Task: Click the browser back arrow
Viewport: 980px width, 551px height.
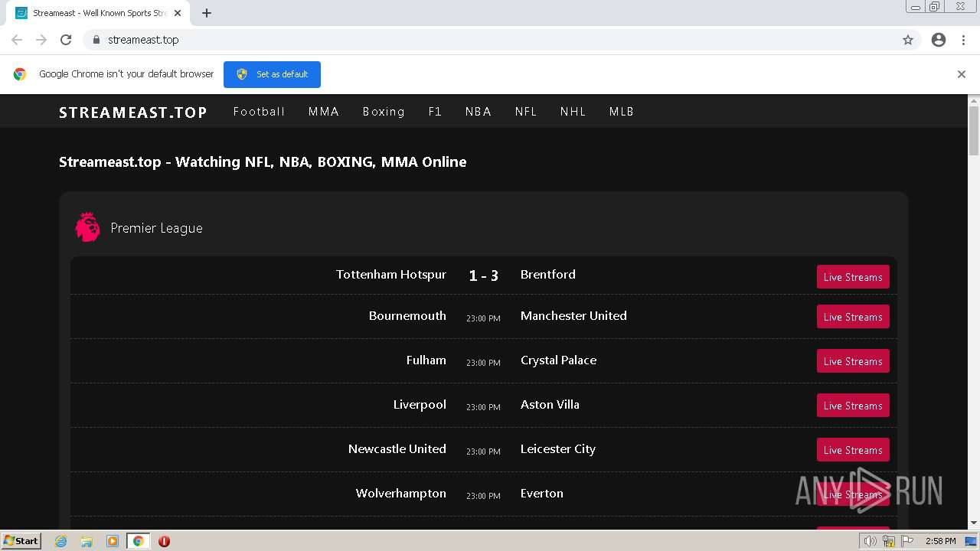Action: [17, 40]
